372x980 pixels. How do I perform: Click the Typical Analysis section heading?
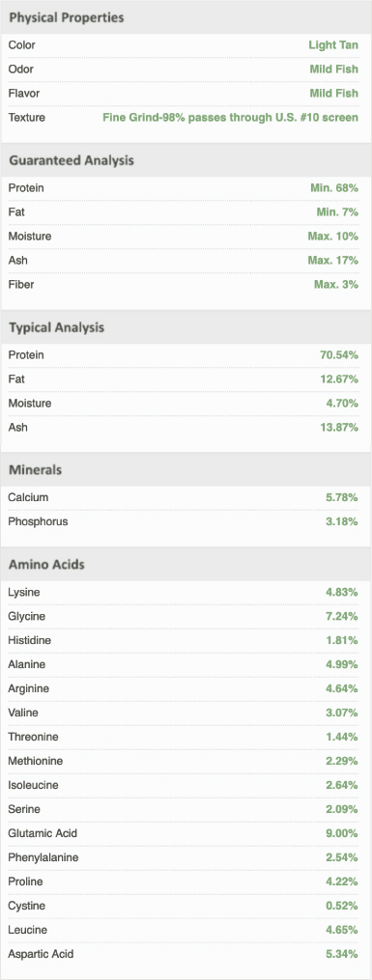(x=56, y=327)
